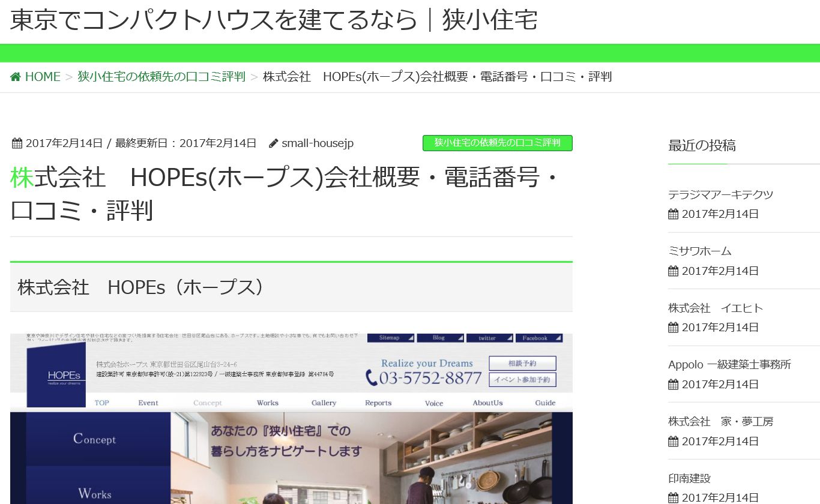Open author small-housejp link
820x504 pixels.
click(318, 143)
